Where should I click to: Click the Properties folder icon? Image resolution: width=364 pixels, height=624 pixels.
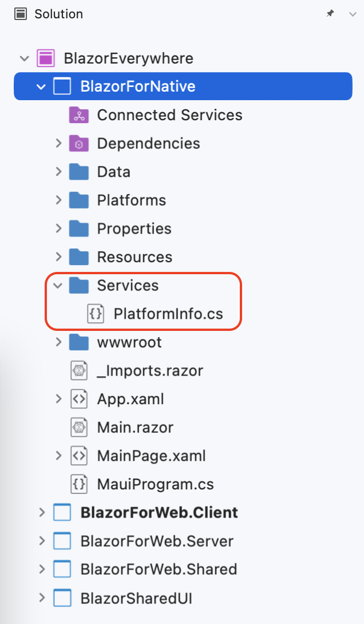79,228
